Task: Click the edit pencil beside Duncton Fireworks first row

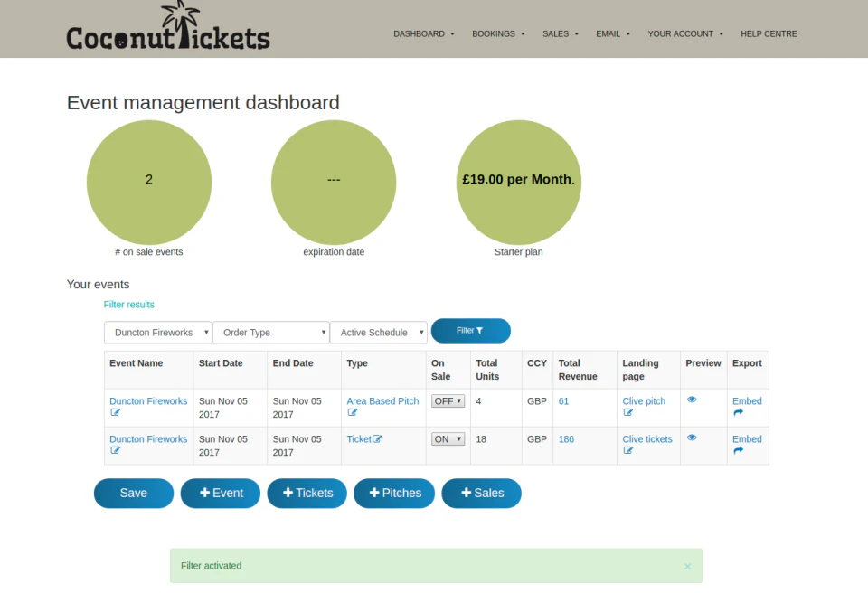Action: 115,412
